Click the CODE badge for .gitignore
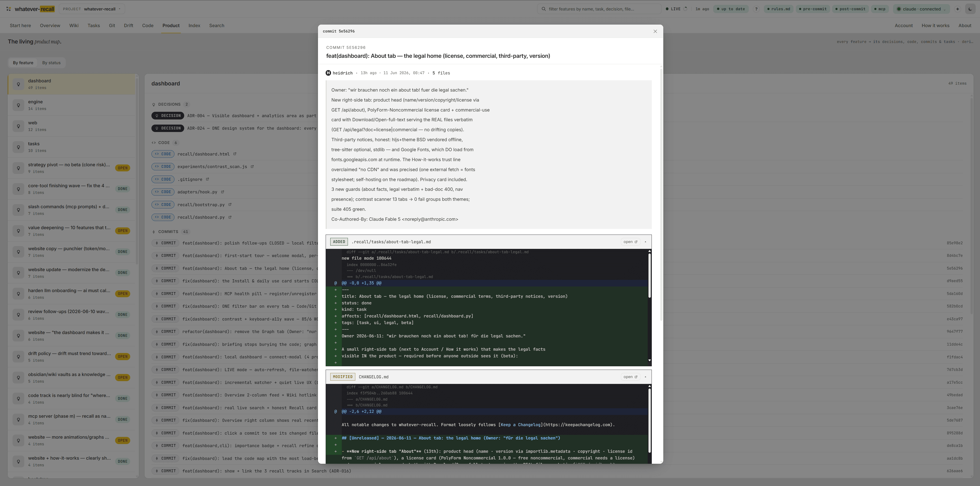980x486 pixels. tap(163, 179)
